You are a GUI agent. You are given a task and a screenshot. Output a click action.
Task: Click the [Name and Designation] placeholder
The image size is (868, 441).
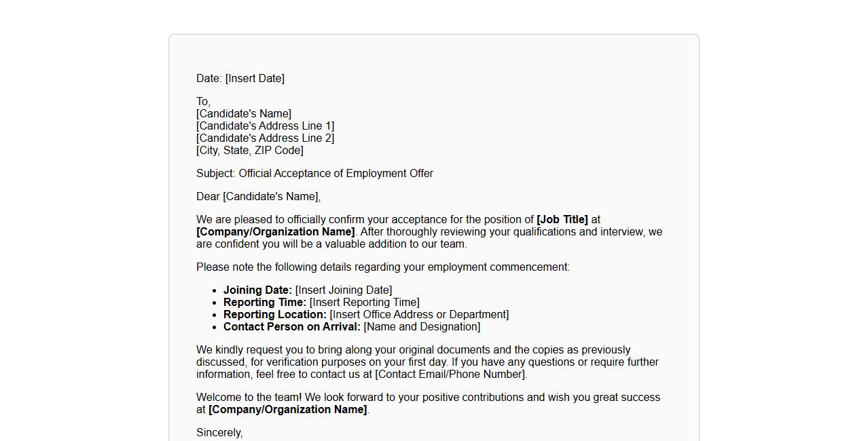[422, 327]
